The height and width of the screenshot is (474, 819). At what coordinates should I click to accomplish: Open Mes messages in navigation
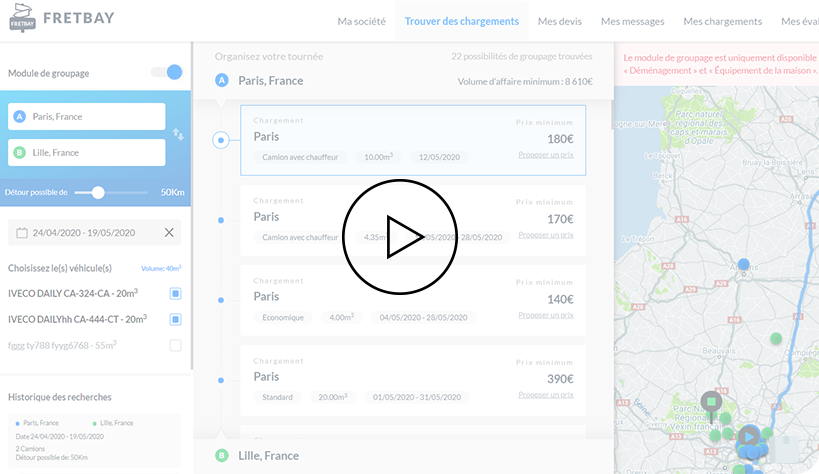tap(632, 21)
